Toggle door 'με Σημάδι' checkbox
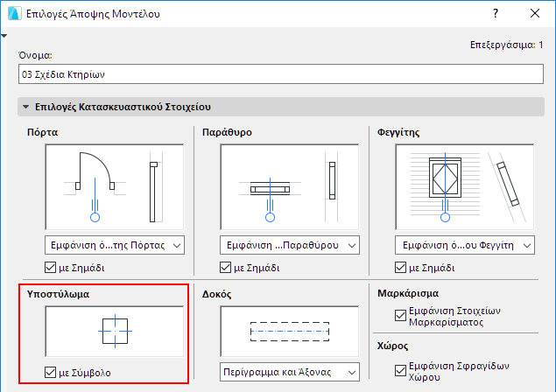The width and height of the screenshot is (556, 392). [51, 267]
